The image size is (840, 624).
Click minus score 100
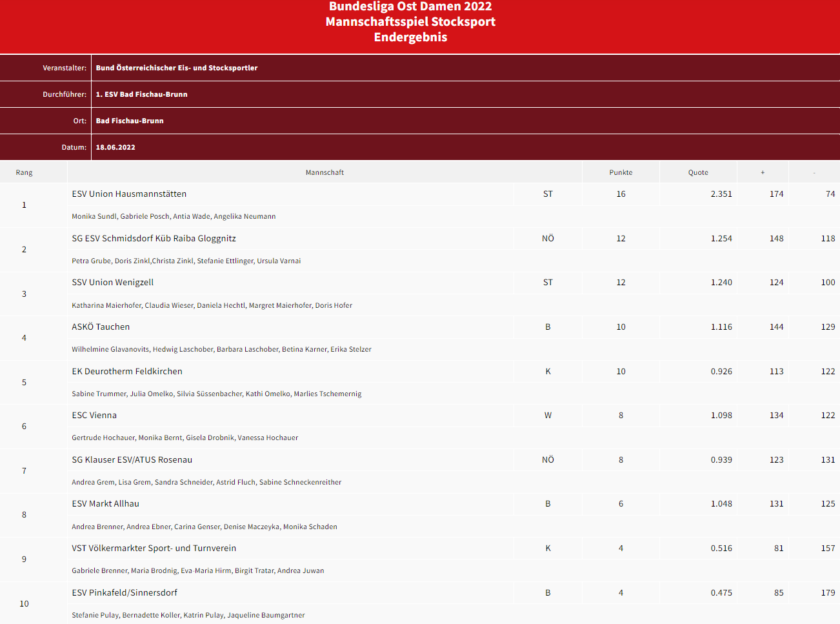coord(828,282)
